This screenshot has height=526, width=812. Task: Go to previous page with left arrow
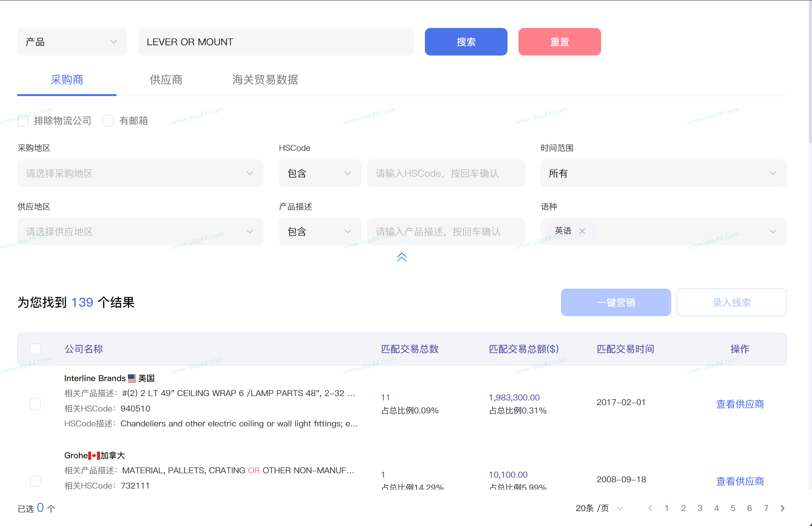point(650,508)
